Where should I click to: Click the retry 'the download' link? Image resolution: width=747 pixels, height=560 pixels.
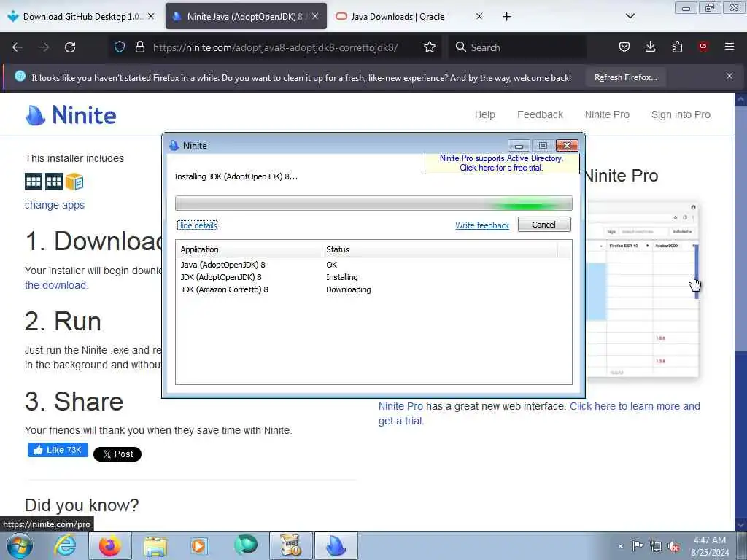pos(56,285)
